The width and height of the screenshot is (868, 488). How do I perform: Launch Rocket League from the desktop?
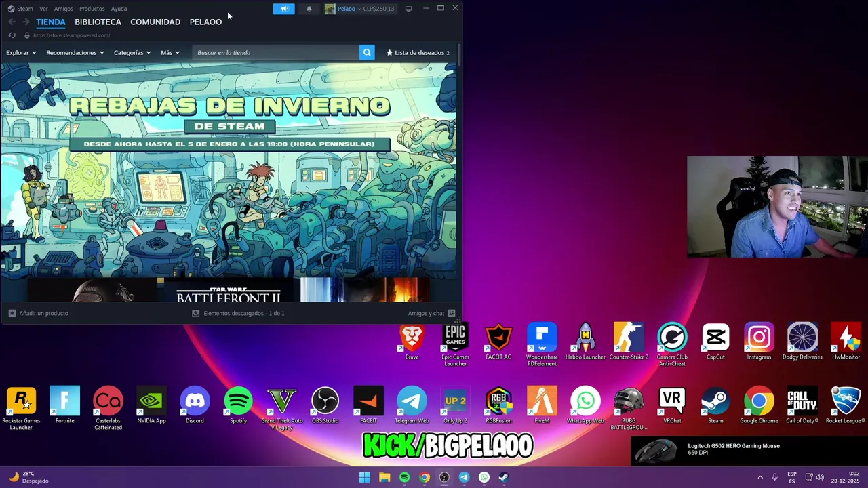846,405
